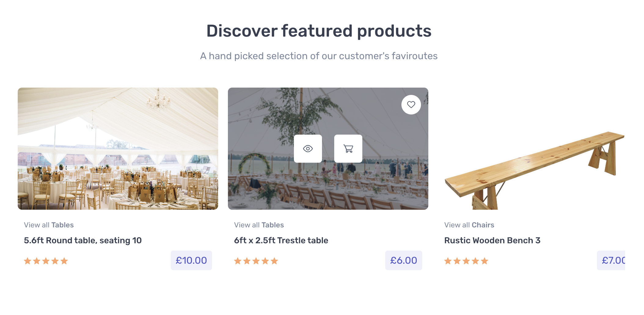Follow the View all Chairs link
644x315 pixels.
(469, 225)
